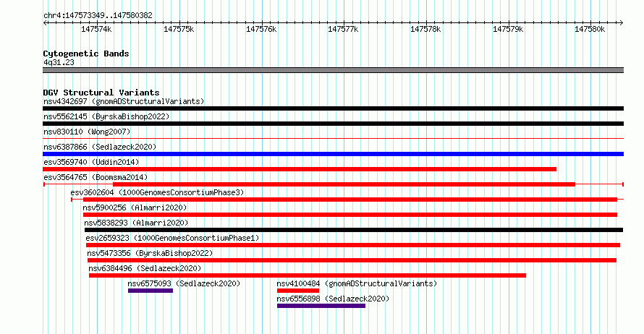This screenshot has height=334, width=644.
Task: Select the red bar under esv3564765
Action: click(344, 184)
